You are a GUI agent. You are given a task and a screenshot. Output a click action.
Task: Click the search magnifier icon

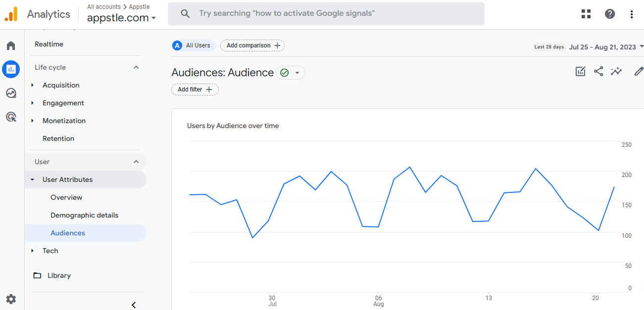[x=185, y=14]
